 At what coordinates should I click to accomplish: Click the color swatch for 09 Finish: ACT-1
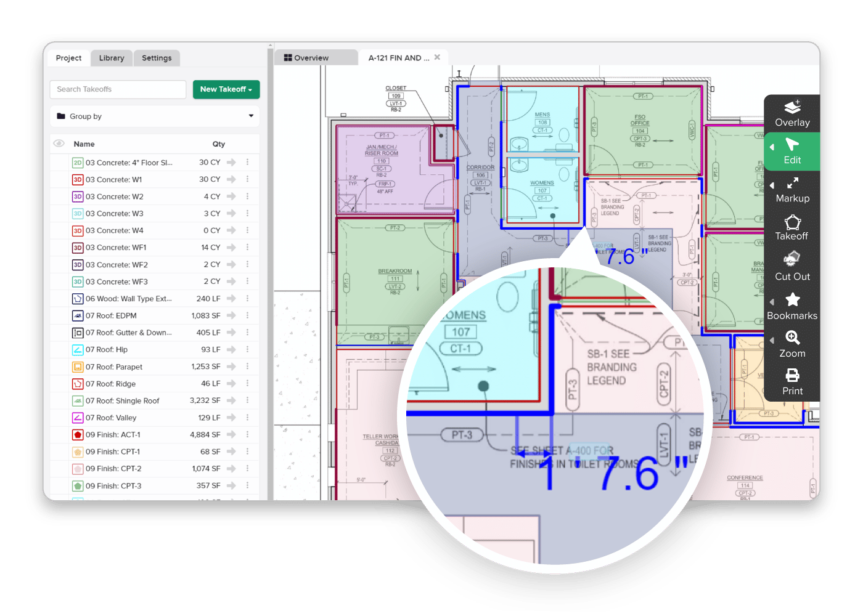(77, 434)
